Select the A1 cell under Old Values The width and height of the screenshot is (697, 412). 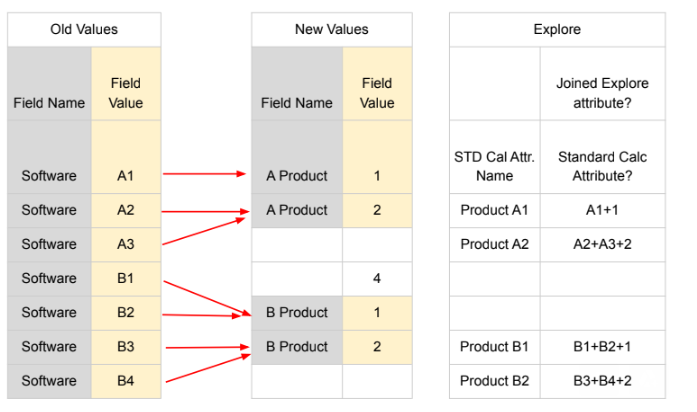coord(125,176)
